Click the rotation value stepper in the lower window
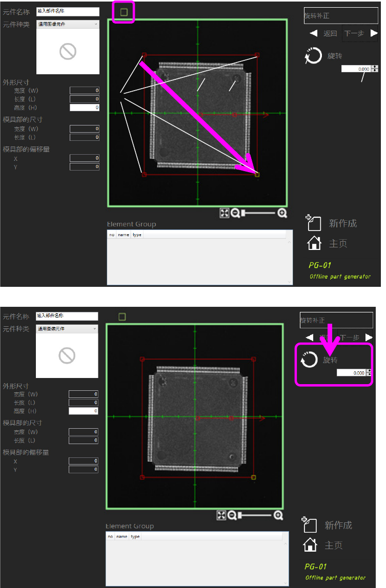This screenshot has height=588, width=386. tap(369, 372)
